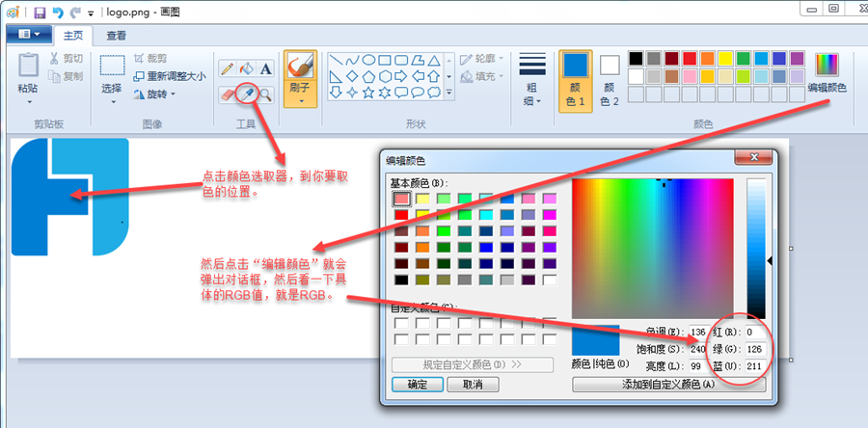Click the Cut (剪切) button
The image size is (868, 428).
click(x=67, y=58)
